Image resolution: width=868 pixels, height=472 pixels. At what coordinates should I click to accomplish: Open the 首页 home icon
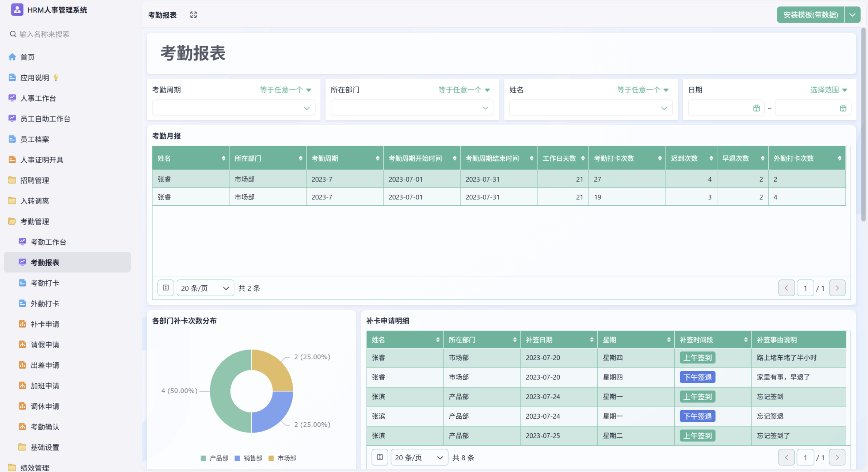click(x=12, y=57)
